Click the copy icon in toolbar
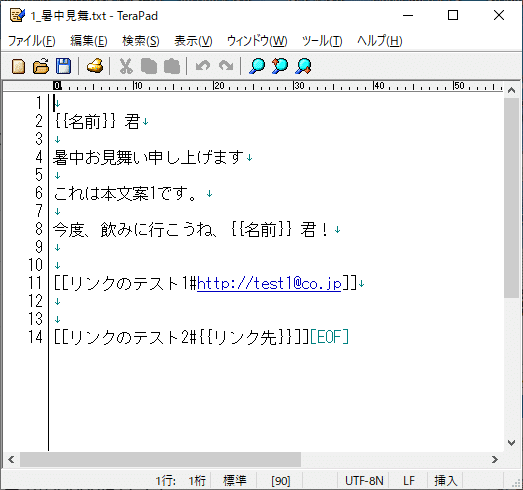Viewport: 523px width, 490px height. coord(149,66)
